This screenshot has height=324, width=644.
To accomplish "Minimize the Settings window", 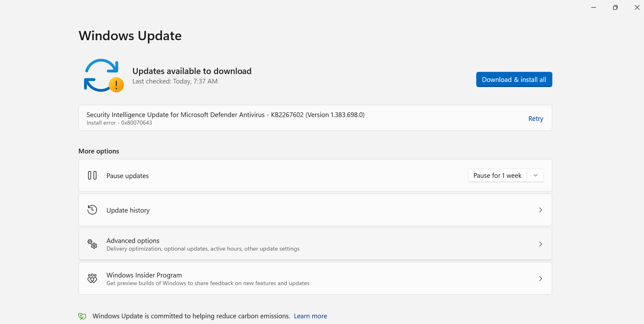I will (x=593, y=7).
